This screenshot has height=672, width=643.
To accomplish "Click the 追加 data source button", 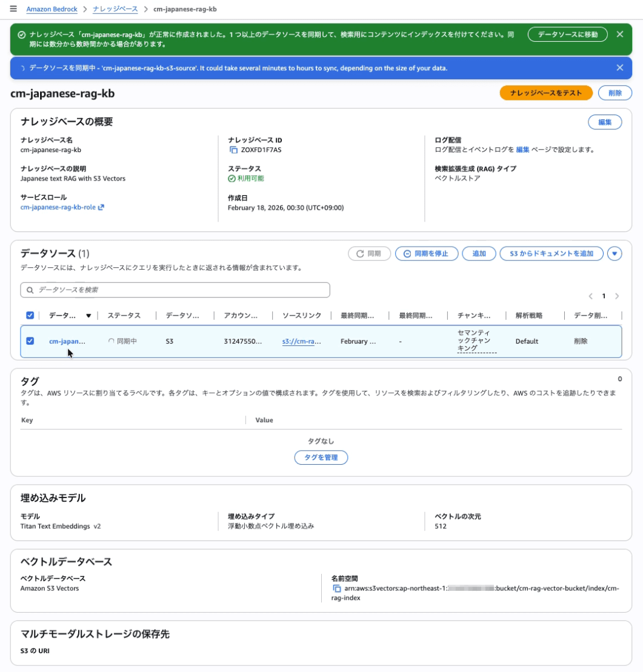I will (479, 254).
